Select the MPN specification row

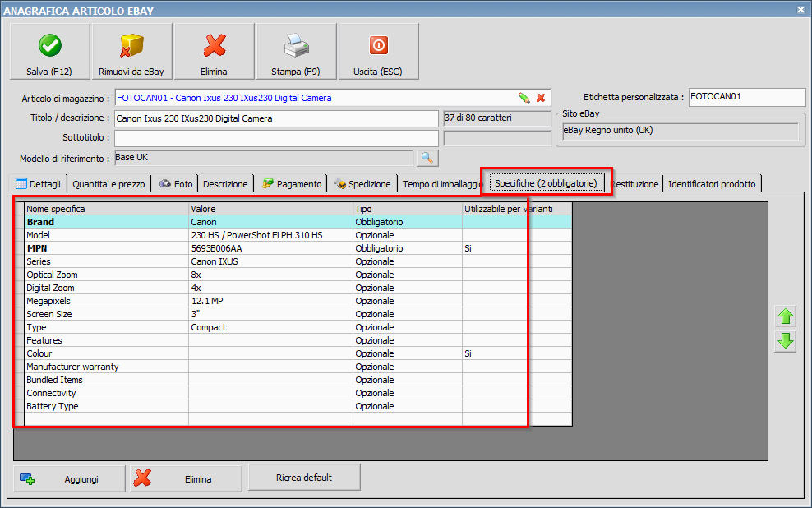tap(298, 248)
